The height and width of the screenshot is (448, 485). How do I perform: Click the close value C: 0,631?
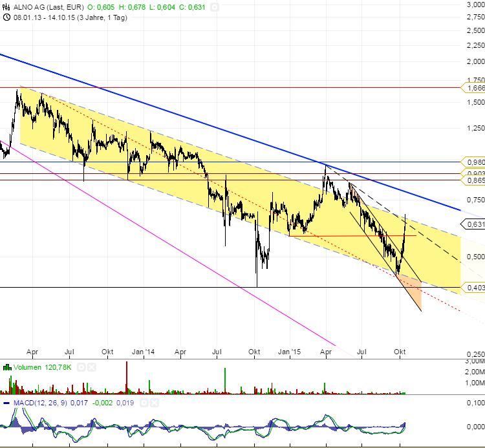pyautogui.click(x=192, y=7)
